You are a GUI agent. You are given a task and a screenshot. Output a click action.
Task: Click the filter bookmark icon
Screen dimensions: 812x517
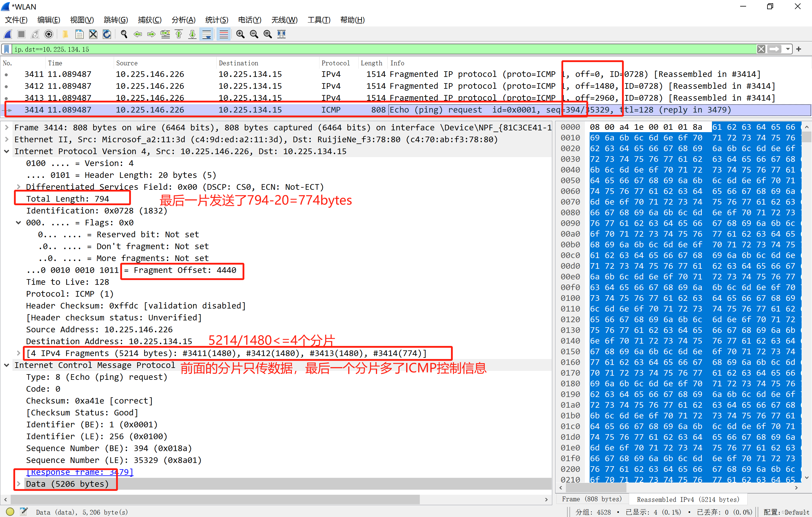pos(7,49)
